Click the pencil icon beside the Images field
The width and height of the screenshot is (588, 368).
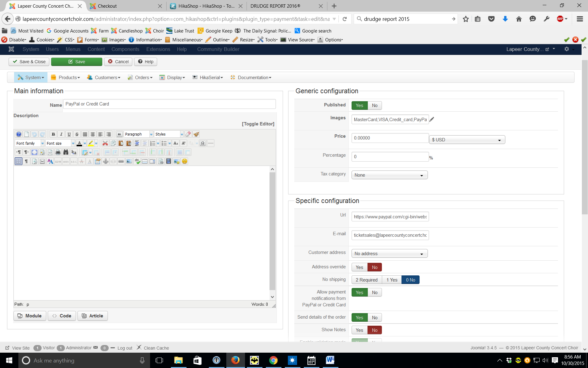tap(432, 120)
